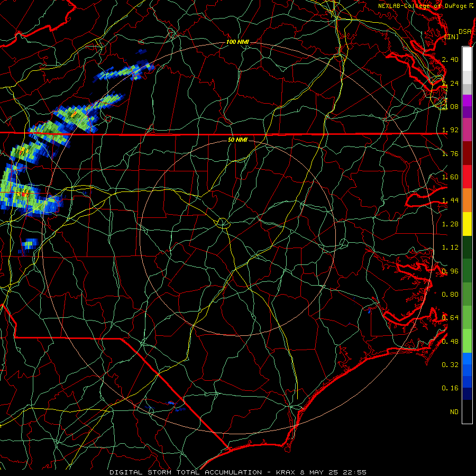The width and height of the screenshot is (476, 476).
Task: Click the 0.80 legend value
Action: 450,295
